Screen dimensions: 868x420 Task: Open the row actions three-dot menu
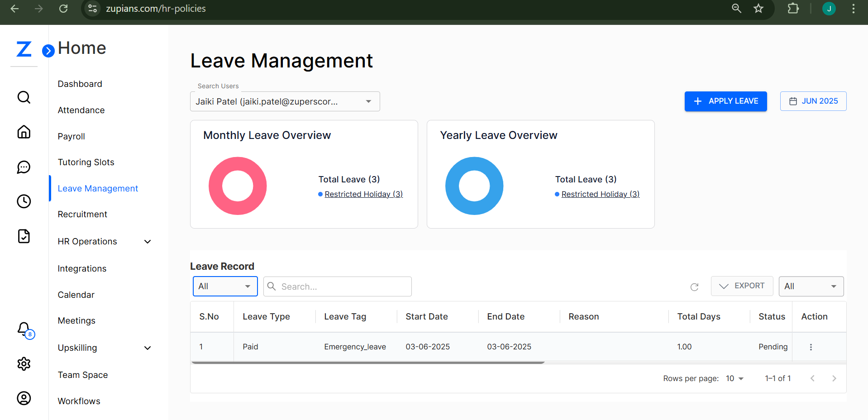811,347
